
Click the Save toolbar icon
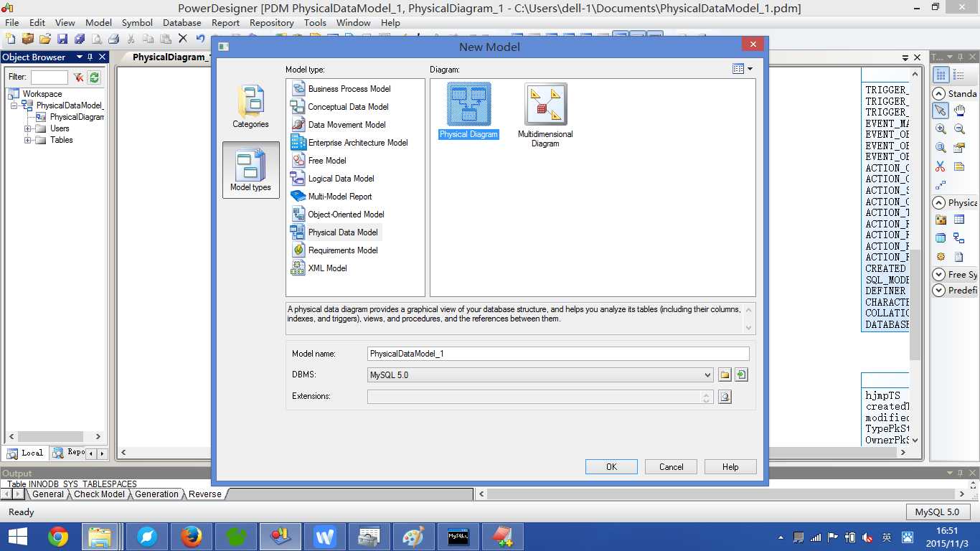[62, 39]
